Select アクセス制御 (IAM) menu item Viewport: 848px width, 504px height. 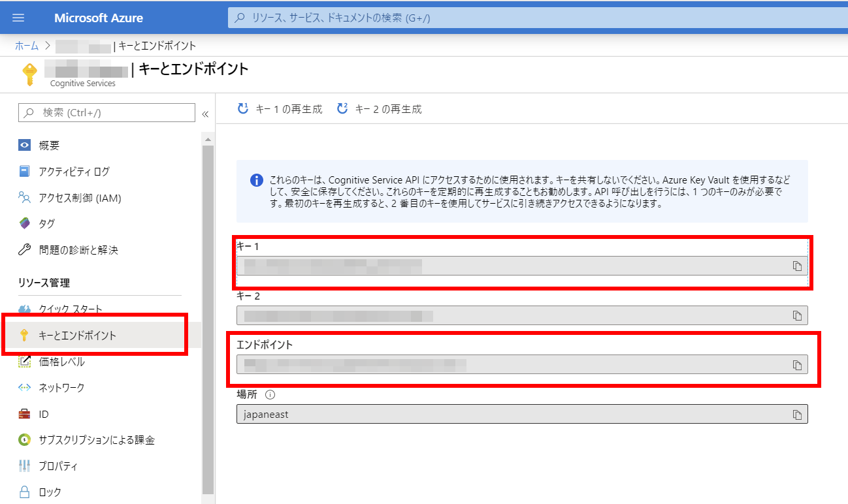(80, 198)
